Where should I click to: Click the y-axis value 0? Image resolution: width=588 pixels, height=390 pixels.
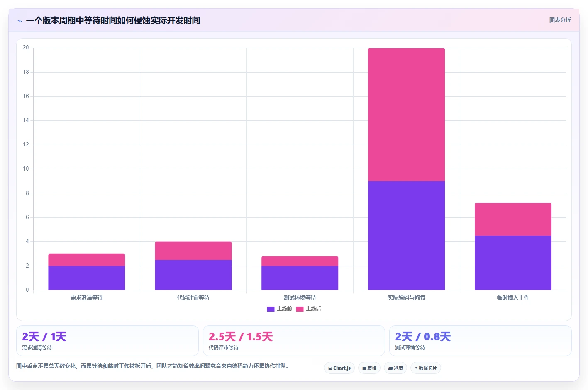pos(27,290)
